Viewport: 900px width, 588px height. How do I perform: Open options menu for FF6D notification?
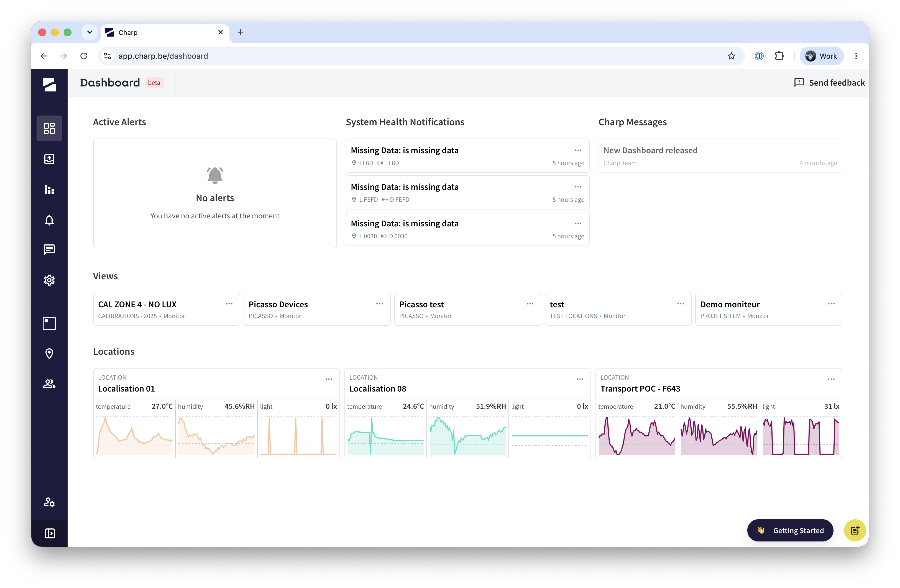(x=578, y=150)
